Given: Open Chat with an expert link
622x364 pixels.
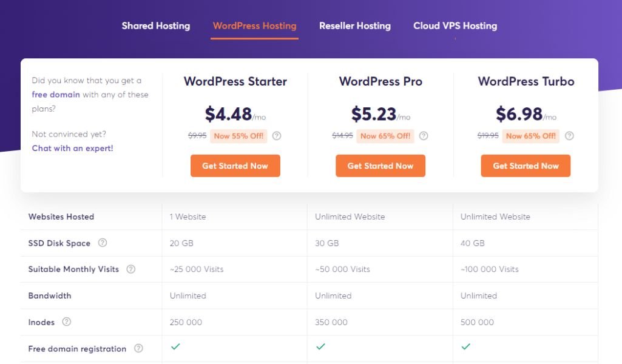Looking at the screenshot, I should 73,148.
